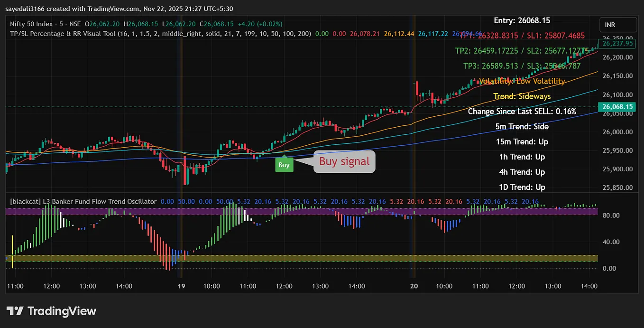
Task: Click the green last-price flag showing 26,237.95
Action: coord(617,43)
